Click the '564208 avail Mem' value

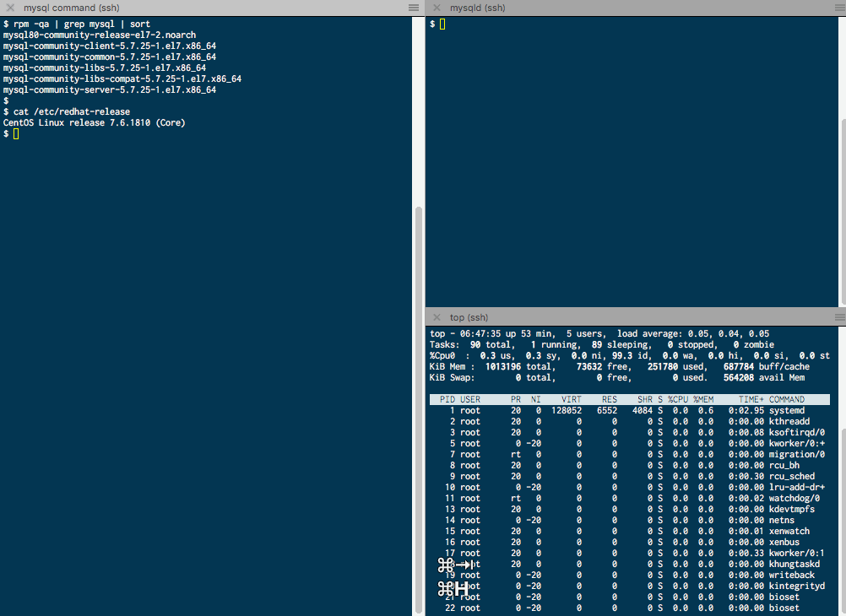point(764,377)
